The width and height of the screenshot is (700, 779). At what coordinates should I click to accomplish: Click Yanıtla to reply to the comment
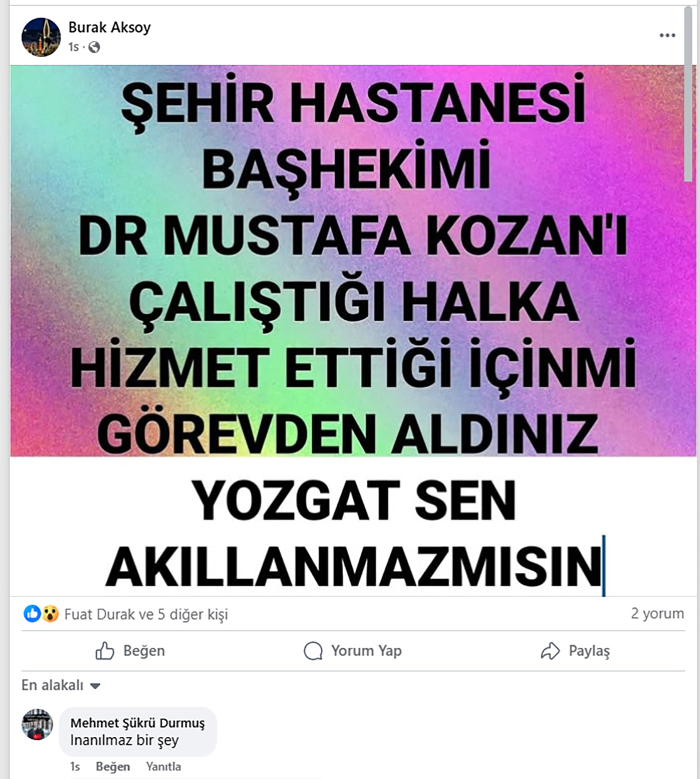coord(163,766)
